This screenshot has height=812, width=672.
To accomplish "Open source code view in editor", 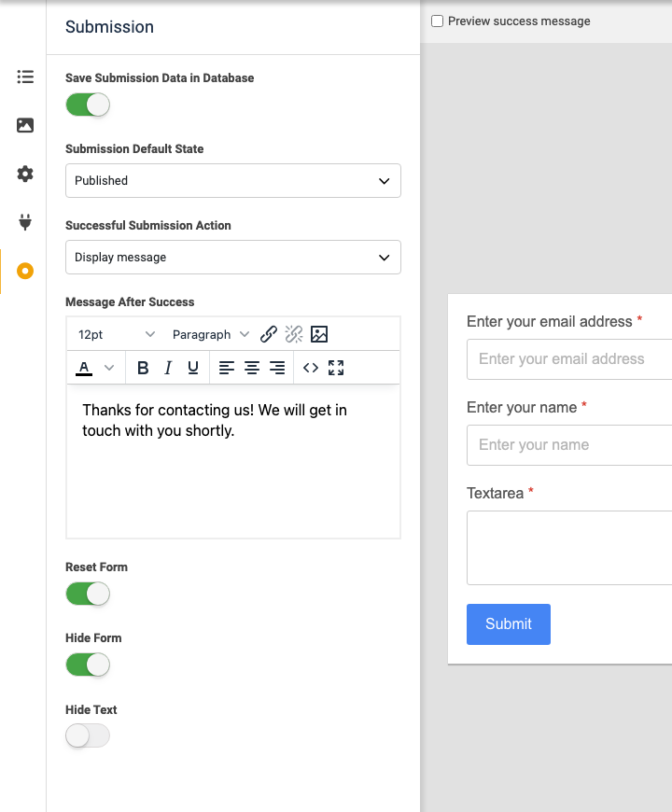I will (311, 368).
